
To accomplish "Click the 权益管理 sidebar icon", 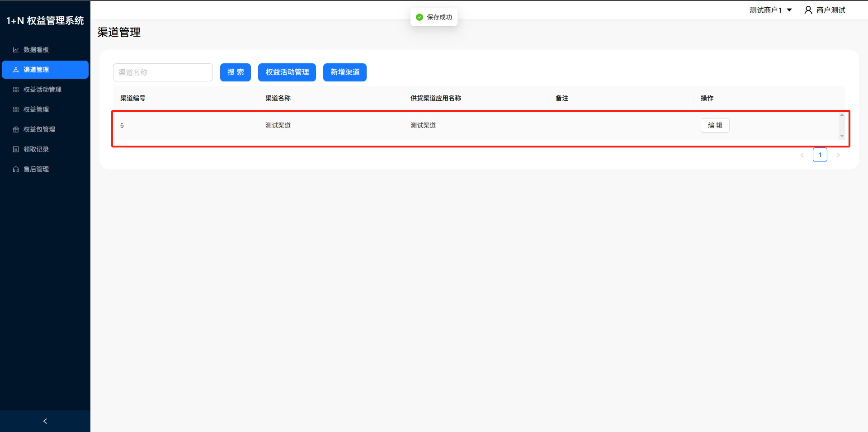I will click(16, 109).
